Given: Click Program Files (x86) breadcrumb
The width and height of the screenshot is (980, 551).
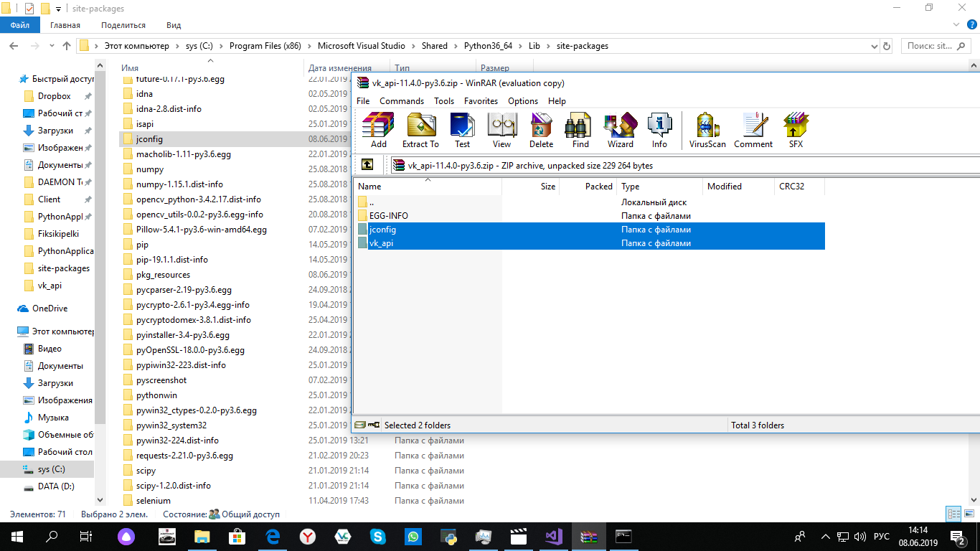Looking at the screenshot, I should (265, 46).
